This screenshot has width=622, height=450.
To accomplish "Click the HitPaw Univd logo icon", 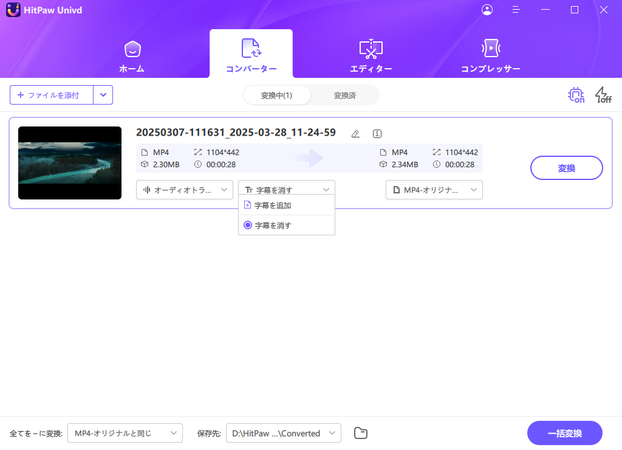I will pyautogui.click(x=13, y=10).
